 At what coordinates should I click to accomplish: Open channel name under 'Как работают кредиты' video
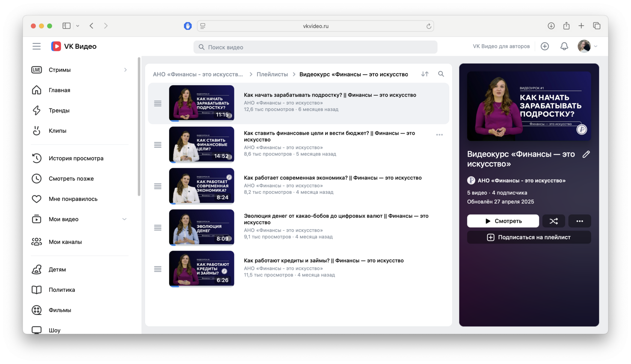tap(283, 268)
